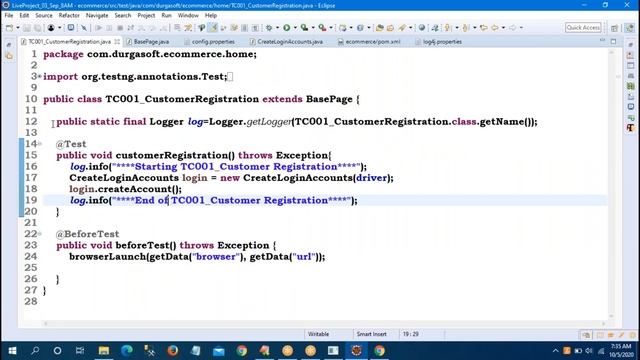Close the TC001_CustomerRegistration.java tab
The width and height of the screenshot is (640, 360).
click(117, 42)
